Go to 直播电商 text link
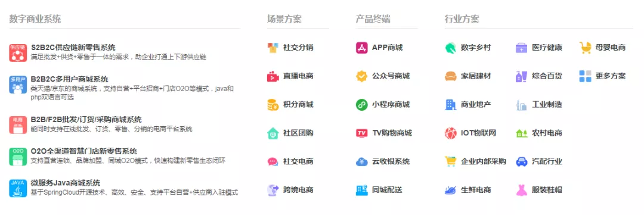Viewport: 644px width, 215px height. tap(298, 76)
